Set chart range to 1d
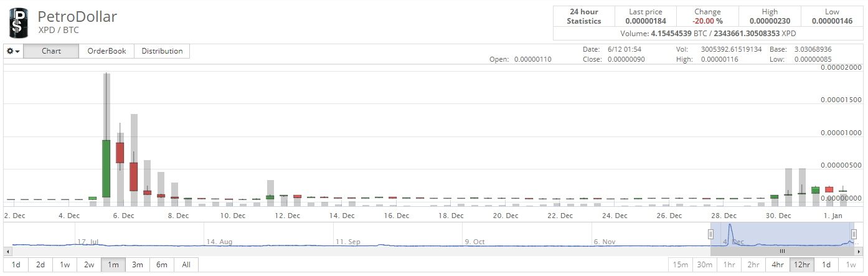This screenshot has height=276, width=868. coord(16,265)
